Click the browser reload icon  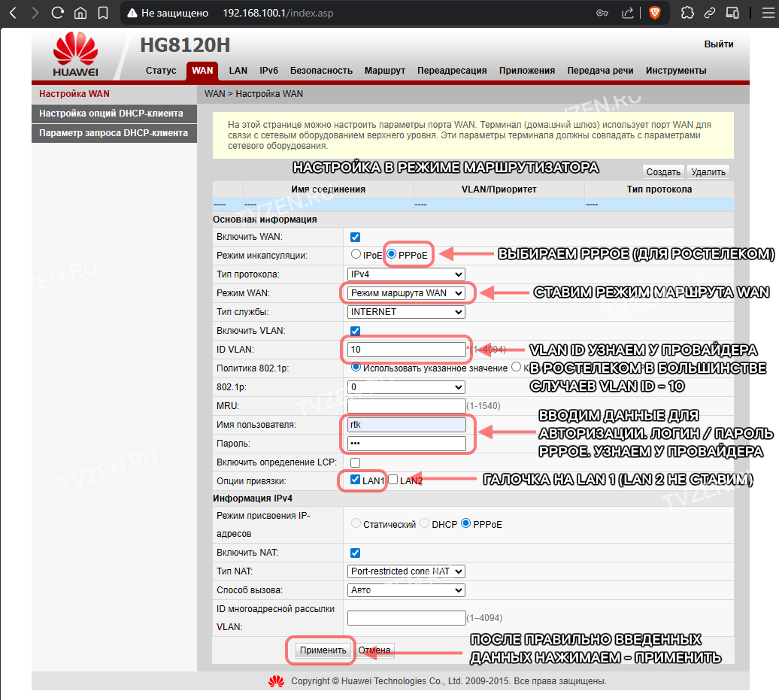[x=58, y=13]
